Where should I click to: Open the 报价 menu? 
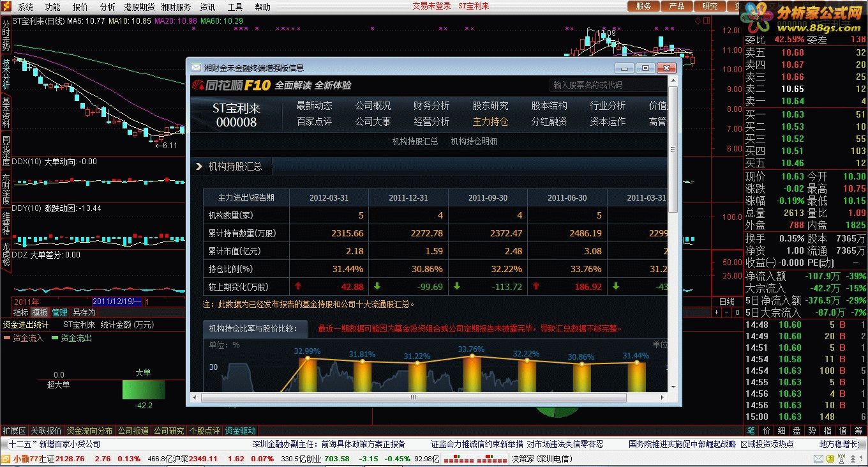[x=80, y=7]
